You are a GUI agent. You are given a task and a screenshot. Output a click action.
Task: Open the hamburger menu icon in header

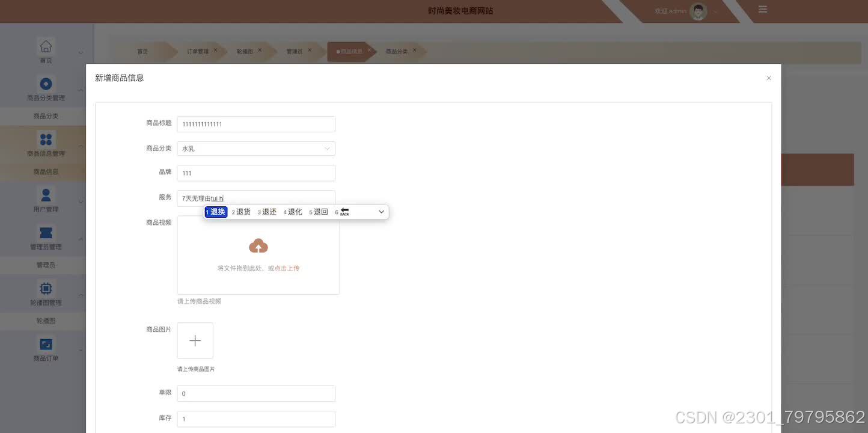pyautogui.click(x=763, y=9)
